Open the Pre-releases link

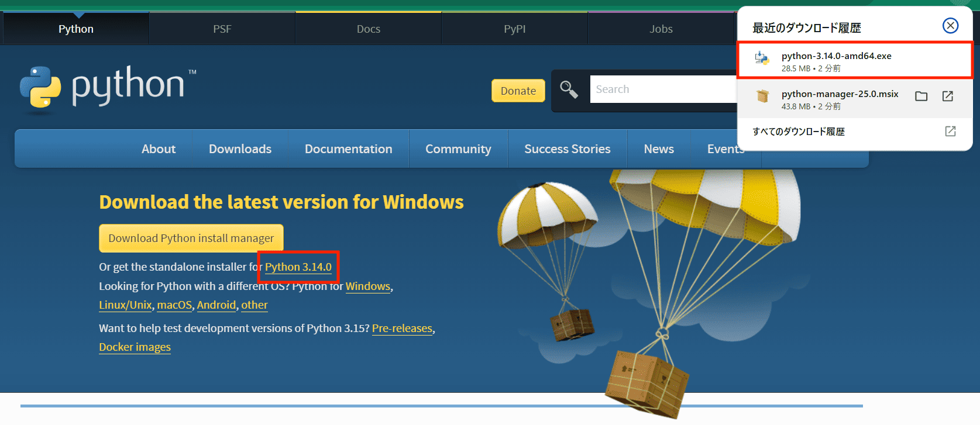pos(402,329)
